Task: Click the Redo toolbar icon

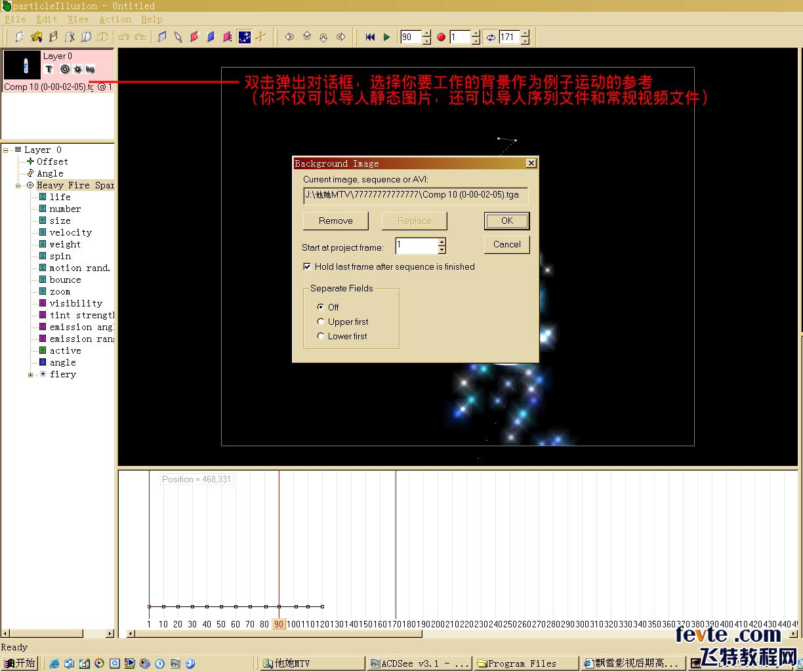Action: coord(140,37)
